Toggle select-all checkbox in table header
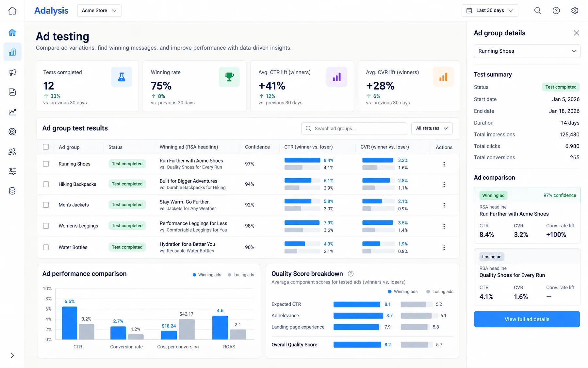Viewport: 588px width, 368px height. click(x=46, y=147)
